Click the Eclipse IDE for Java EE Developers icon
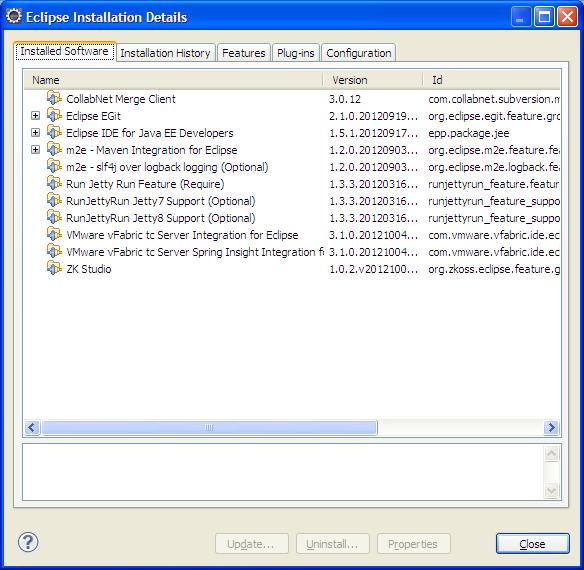This screenshot has height=570, width=584. 54,133
